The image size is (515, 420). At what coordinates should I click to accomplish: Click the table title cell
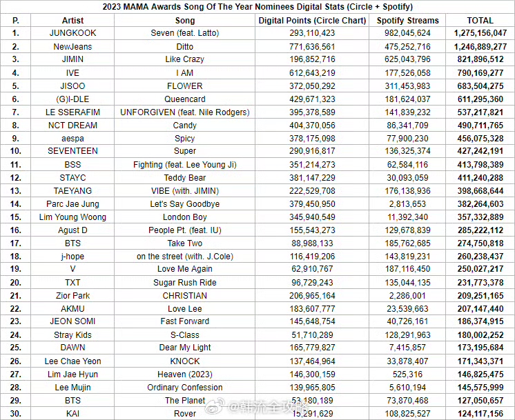tap(257, 7)
